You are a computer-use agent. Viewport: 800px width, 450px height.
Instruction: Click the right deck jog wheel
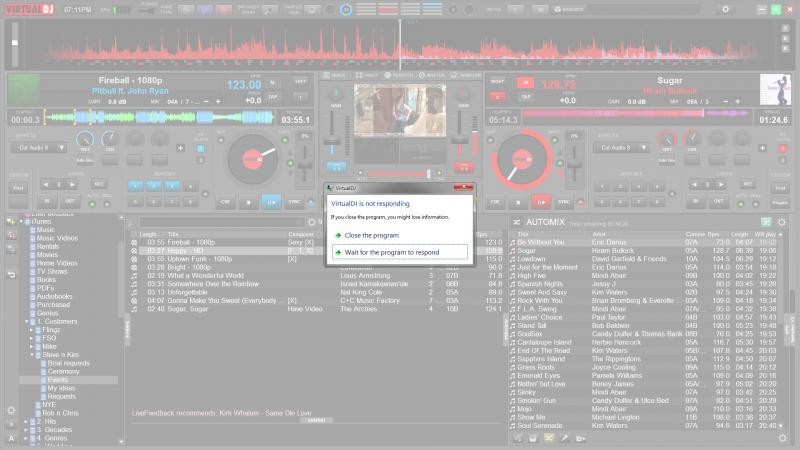[x=521, y=159]
